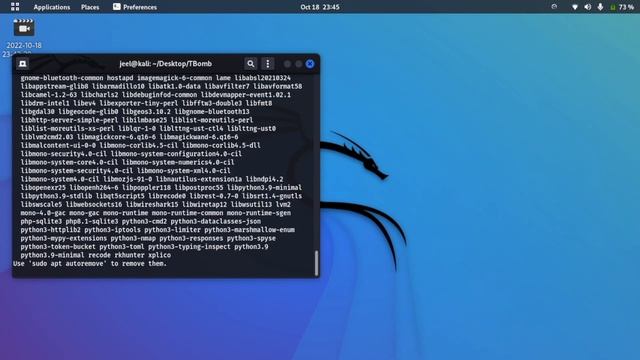Image resolution: width=640 pixels, height=360 pixels.
Task: Click 'libopenexr25' in terminal output
Action: 43,188
